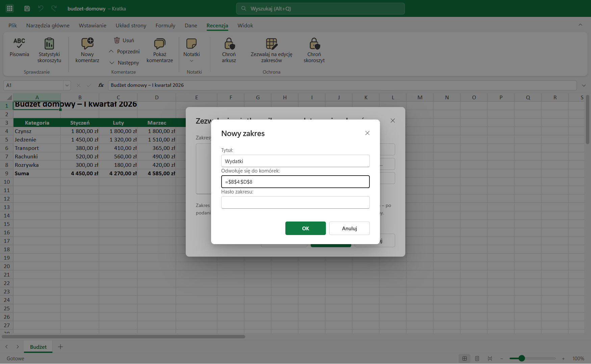Switch to Widok tab
This screenshot has width=591, height=364.
tap(245, 25)
